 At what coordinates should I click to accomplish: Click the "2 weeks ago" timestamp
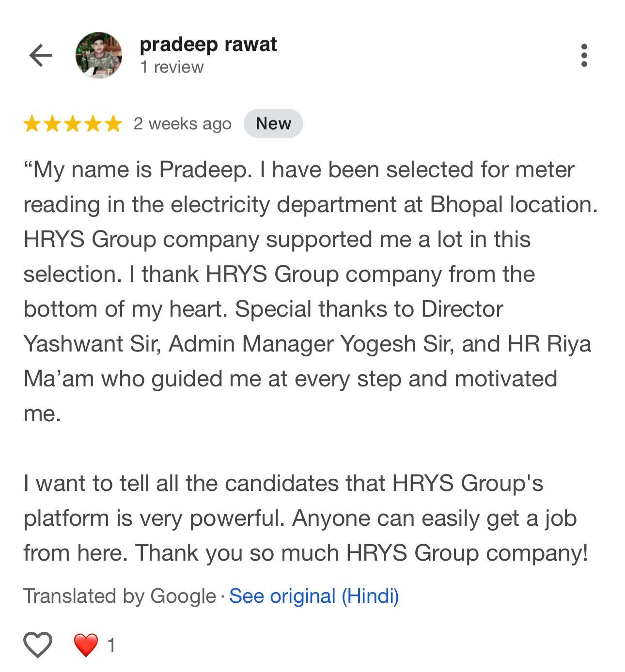pyautogui.click(x=183, y=124)
